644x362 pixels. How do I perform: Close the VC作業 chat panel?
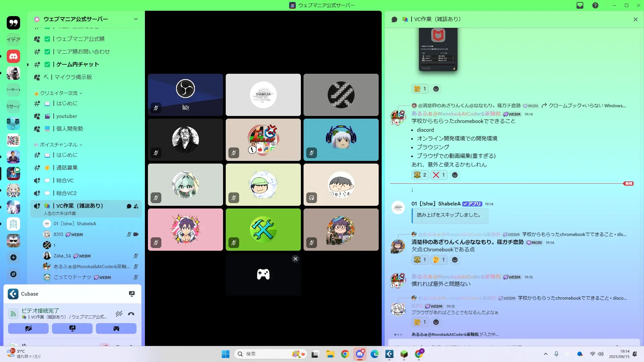[635, 19]
